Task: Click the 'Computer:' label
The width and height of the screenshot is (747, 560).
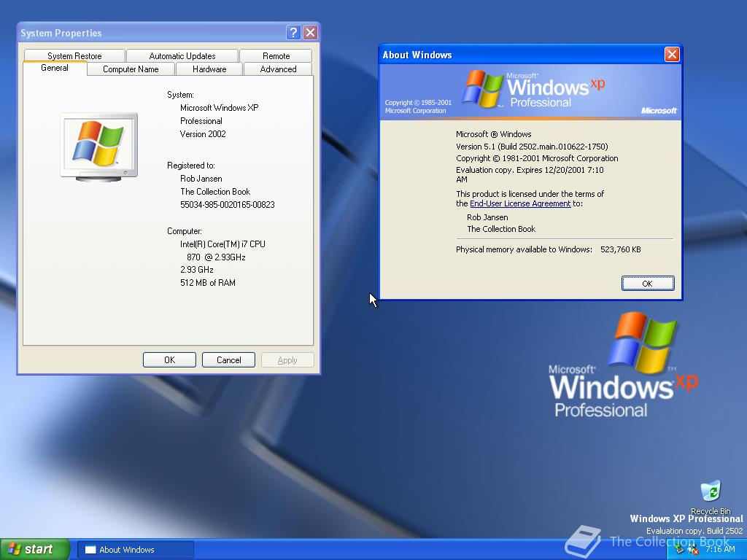Action: point(185,231)
